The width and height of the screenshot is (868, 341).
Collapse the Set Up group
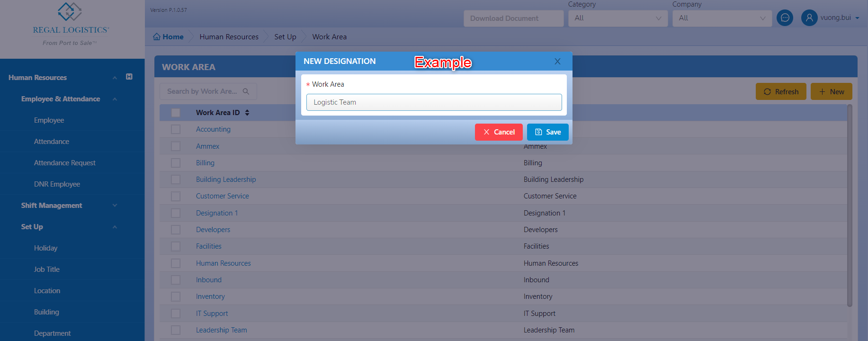(x=115, y=227)
